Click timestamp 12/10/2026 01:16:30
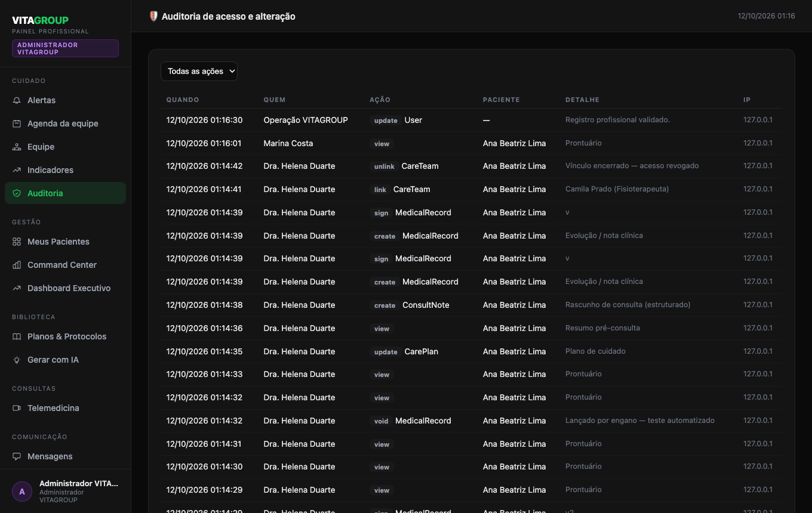This screenshot has width=812, height=513. 204,120
